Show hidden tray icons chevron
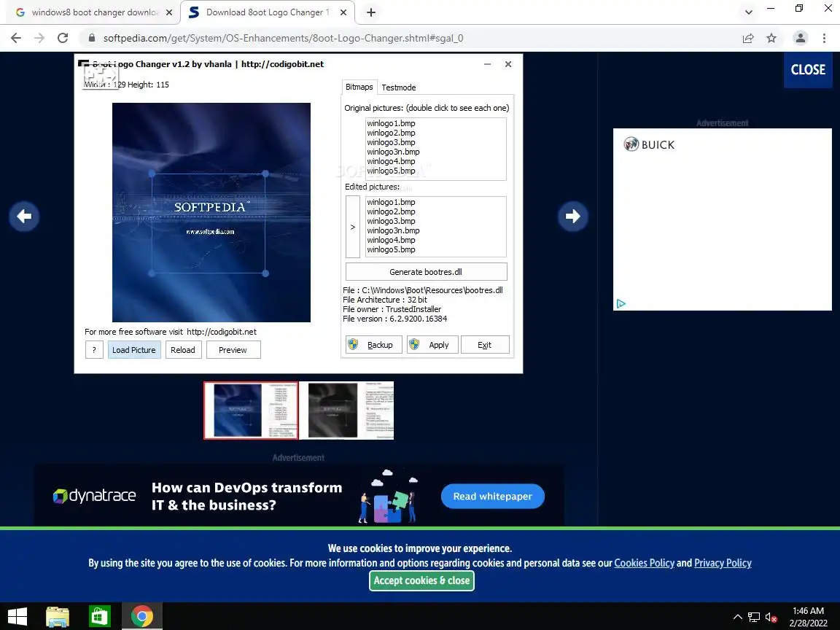 click(738, 617)
